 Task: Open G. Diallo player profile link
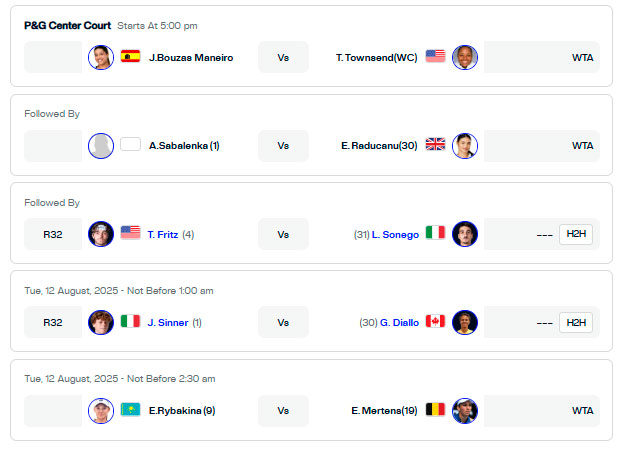click(x=399, y=323)
